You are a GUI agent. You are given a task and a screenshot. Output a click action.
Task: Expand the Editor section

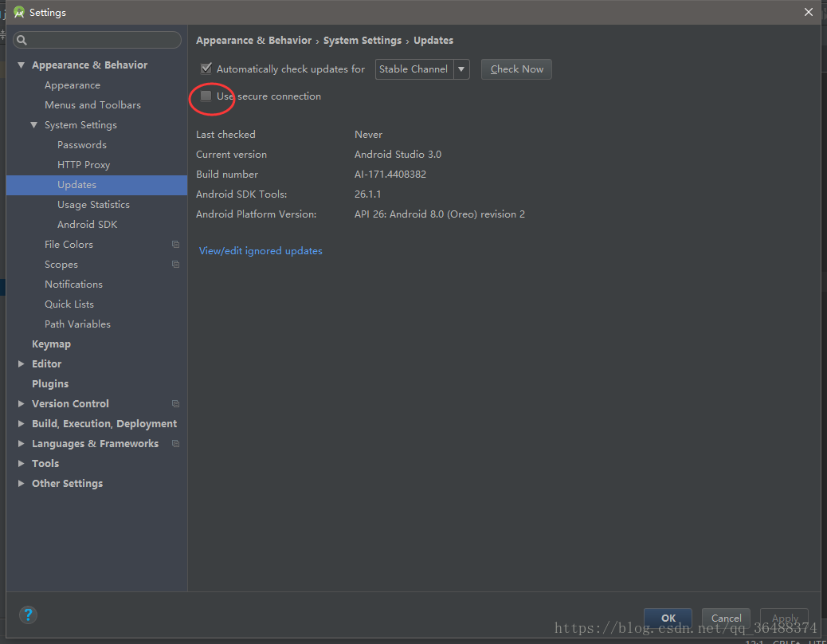21,364
